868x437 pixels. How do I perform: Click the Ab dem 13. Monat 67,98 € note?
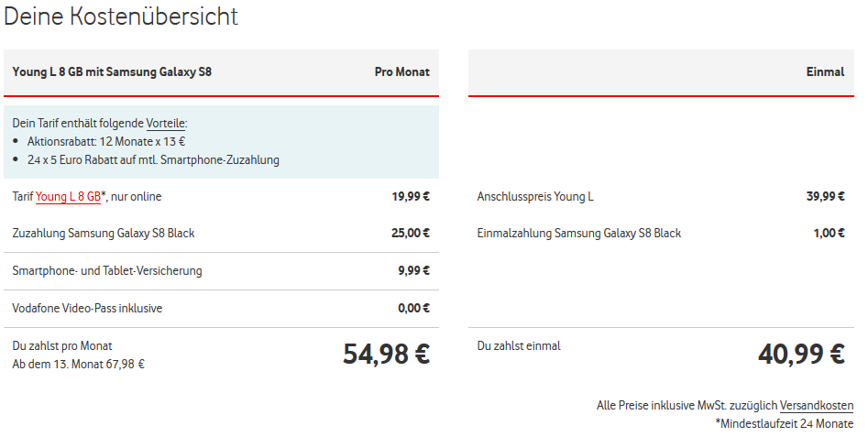click(x=78, y=364)
